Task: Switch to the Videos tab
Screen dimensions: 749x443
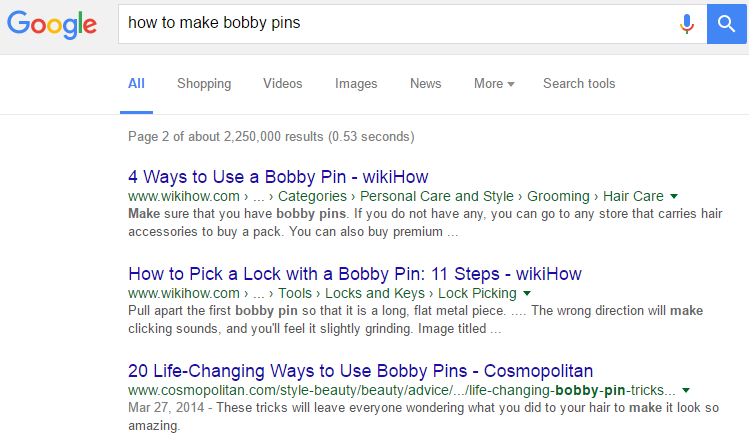Action: 283,84
